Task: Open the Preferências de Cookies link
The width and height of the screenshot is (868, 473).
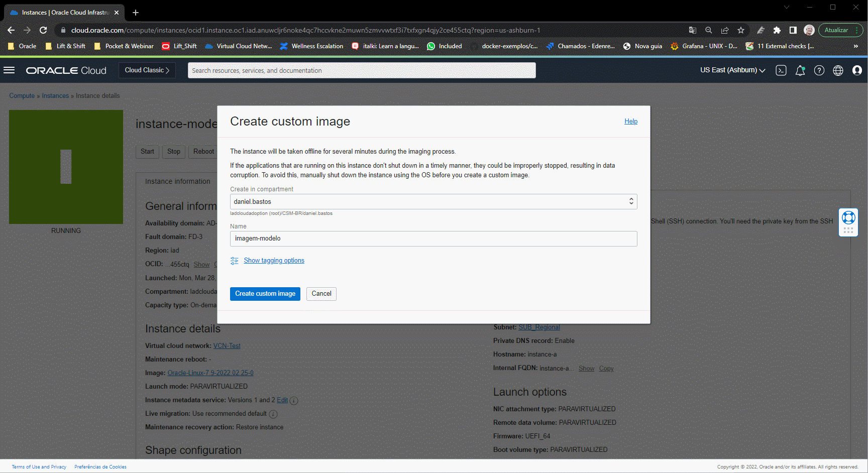Action: pos(100,467)
